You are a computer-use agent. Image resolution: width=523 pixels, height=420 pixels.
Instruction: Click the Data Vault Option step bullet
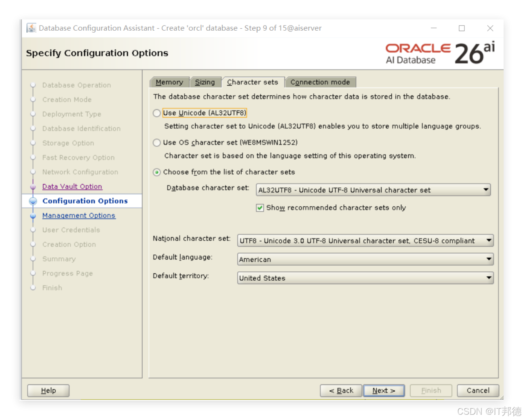tap(33, 187)
